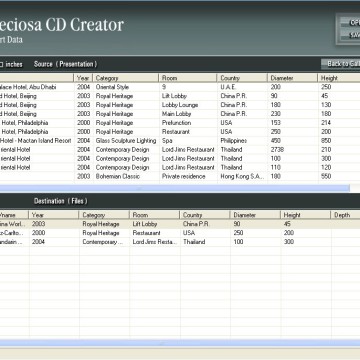Click the Destination (Files) label
The width and height of the screenshot is (360, 360).
tap(61, 201)
